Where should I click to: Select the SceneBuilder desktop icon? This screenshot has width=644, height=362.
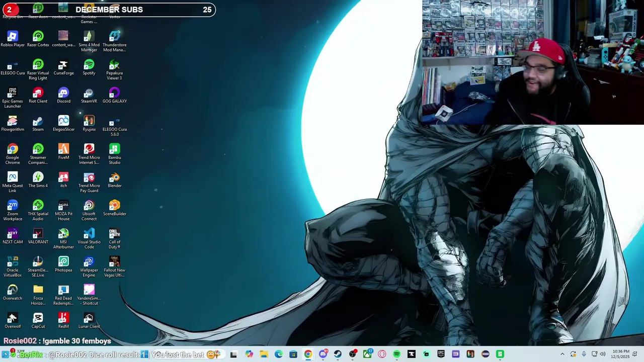[115, 208]
